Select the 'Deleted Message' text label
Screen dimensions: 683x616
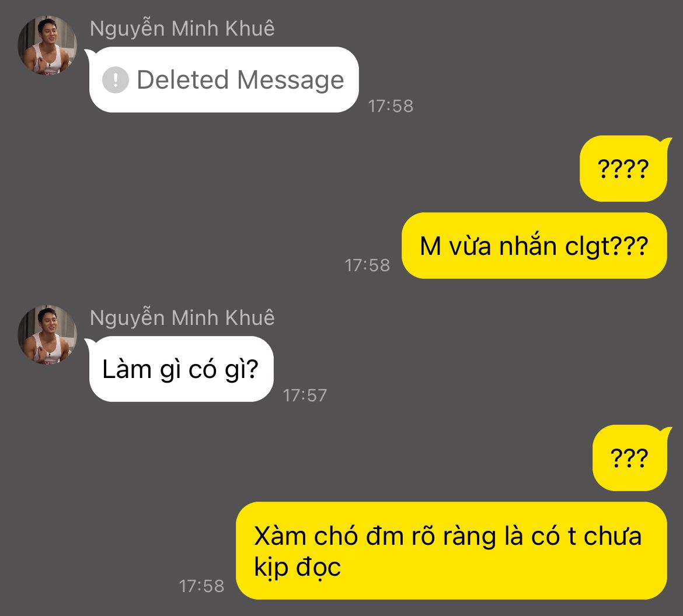[x=241, y=80]
